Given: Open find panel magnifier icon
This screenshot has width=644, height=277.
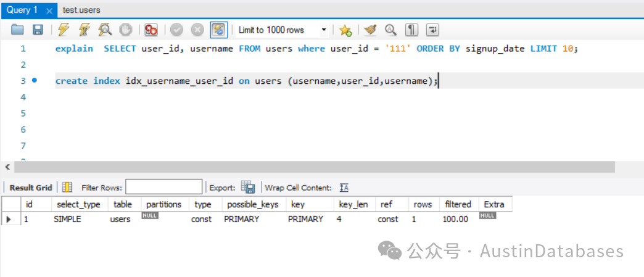Looking at the screenshot, I should pos(390,30).
